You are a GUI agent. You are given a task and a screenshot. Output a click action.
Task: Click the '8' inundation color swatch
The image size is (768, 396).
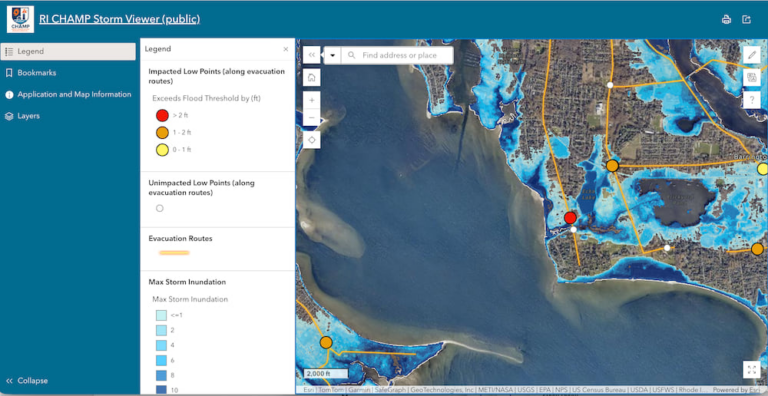click(162, 375)
